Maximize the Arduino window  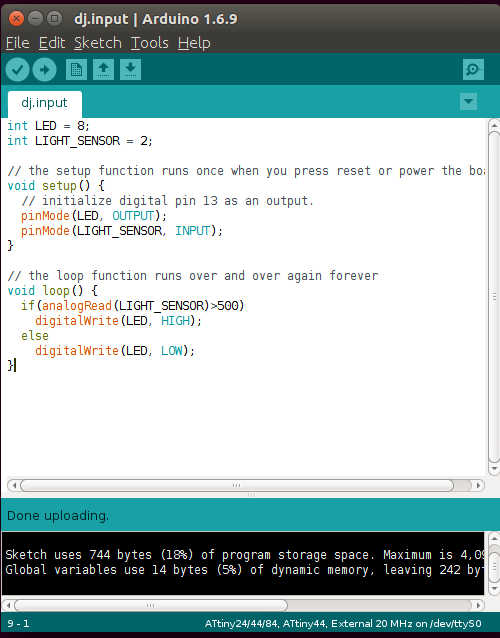coord(54,18)
